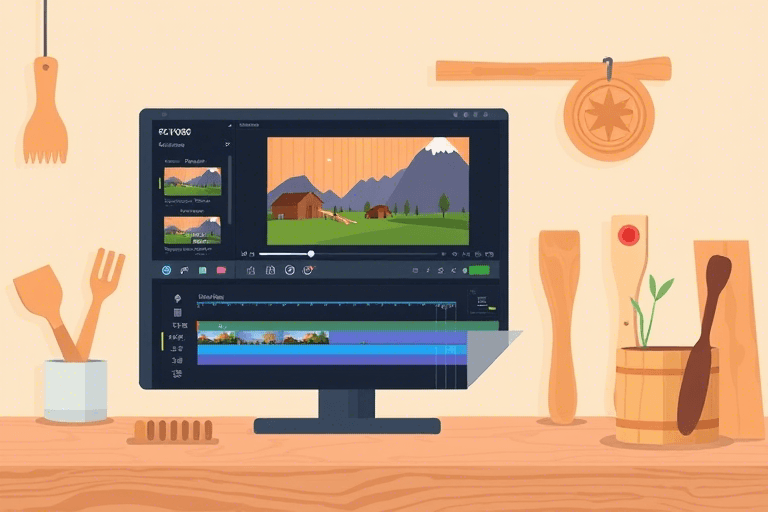
Task: Select the marker icon atop timeline track headers
Action: 177,298
